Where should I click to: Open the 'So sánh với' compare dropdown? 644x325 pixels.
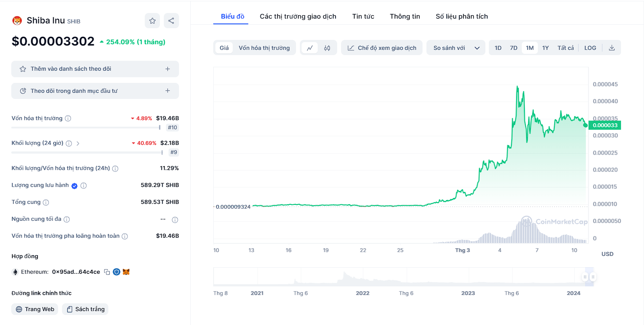(x=456, y=48)
